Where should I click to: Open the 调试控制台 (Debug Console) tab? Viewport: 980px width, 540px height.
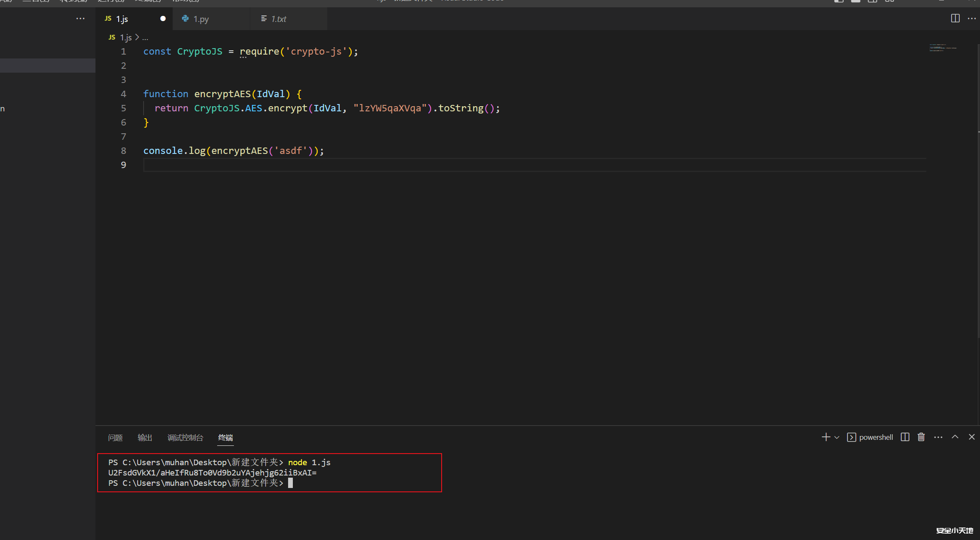pyautogui.click(x=185, y=438)
